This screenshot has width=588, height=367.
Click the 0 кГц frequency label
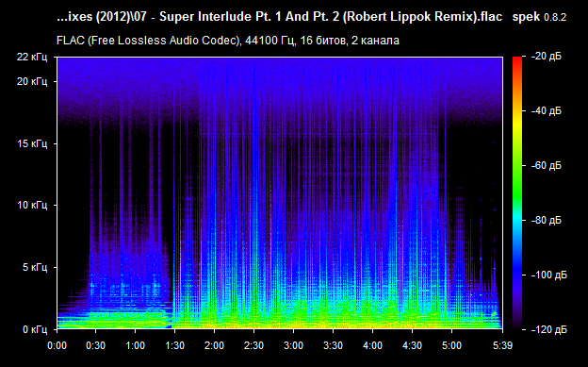pyautogui.click(x=34, y=329)
